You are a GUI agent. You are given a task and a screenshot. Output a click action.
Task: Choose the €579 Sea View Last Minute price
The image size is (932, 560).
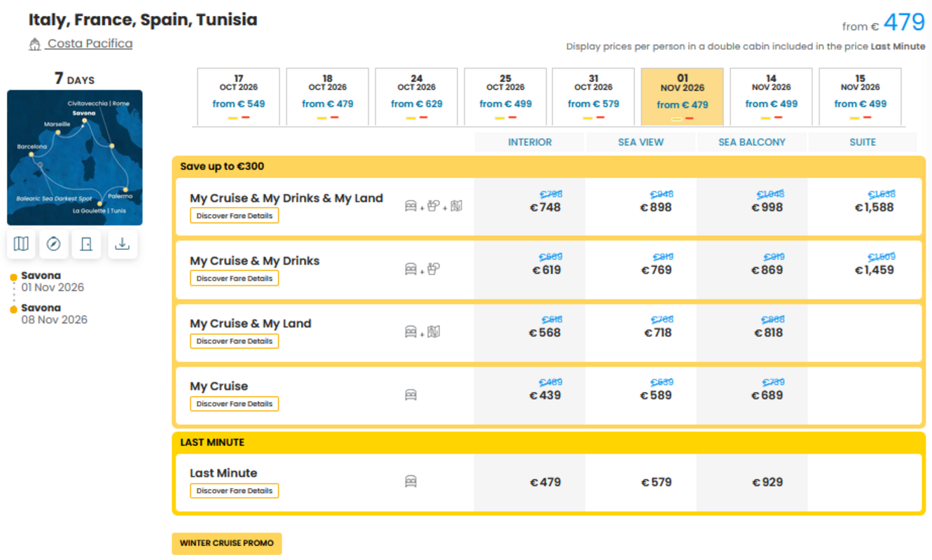click(656, 482)
